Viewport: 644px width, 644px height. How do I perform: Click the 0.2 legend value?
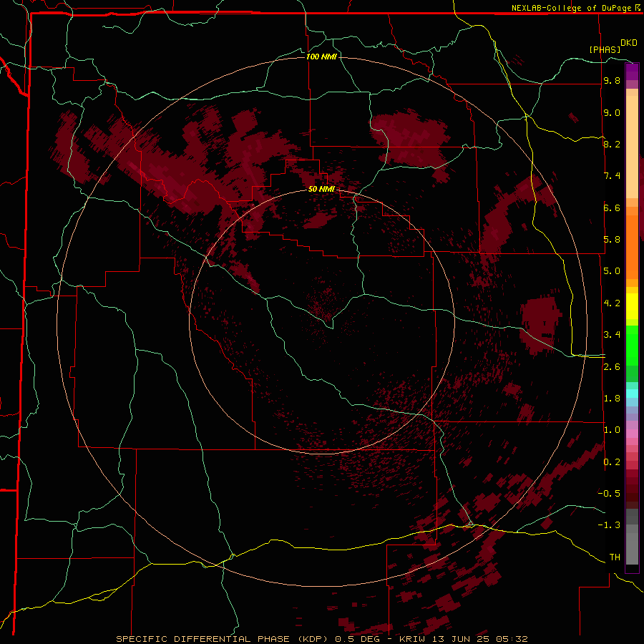tap(612, 462)
